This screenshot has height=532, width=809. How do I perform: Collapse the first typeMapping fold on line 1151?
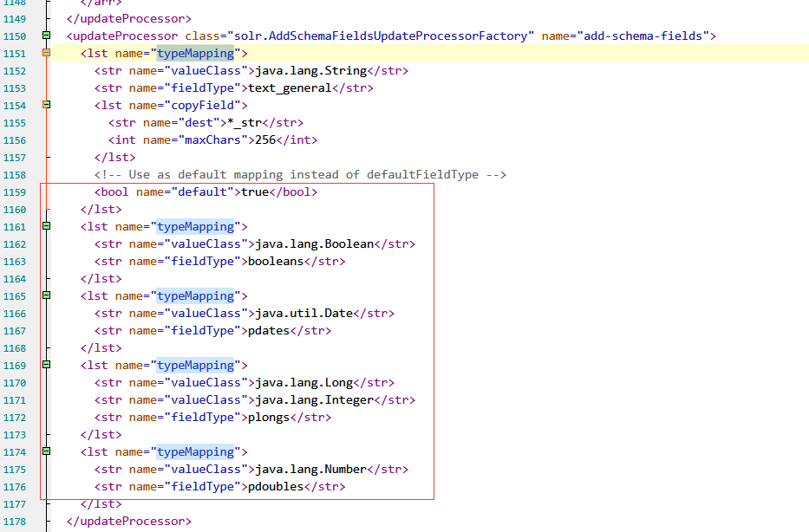pyautogui.click(x=46, y=53)
